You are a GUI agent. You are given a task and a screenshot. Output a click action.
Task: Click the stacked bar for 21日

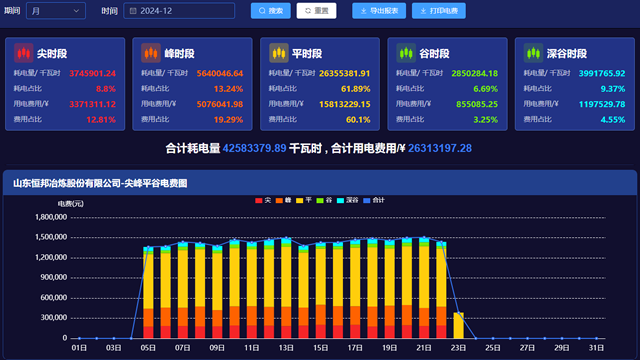click(x=424, y=288)
